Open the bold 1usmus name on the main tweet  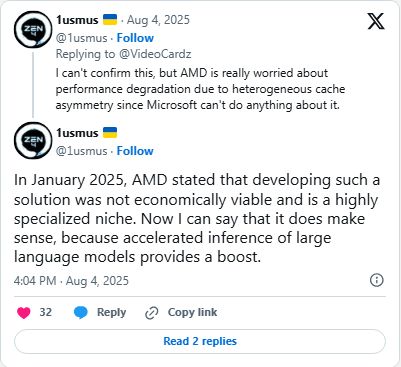[77, 133]
